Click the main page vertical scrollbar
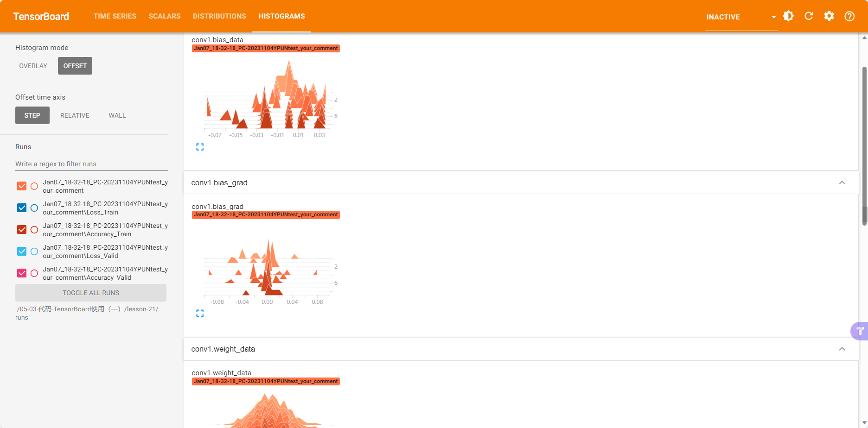This screenshot has height=428, width=868. [x=864, y=146]
